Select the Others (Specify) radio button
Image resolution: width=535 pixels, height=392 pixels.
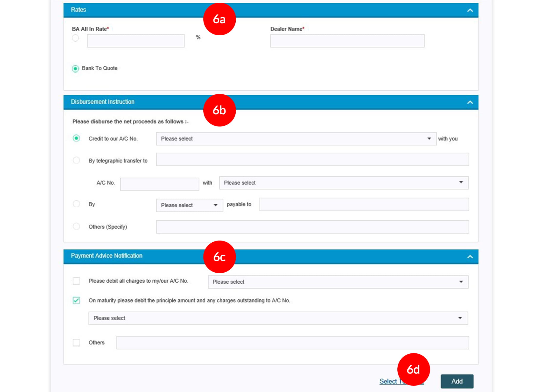[76, 226]
